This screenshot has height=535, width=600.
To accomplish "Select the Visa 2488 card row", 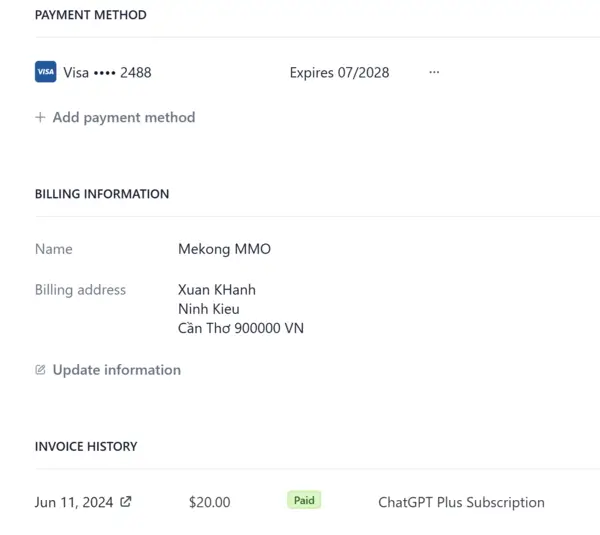I will pos(237,72).
